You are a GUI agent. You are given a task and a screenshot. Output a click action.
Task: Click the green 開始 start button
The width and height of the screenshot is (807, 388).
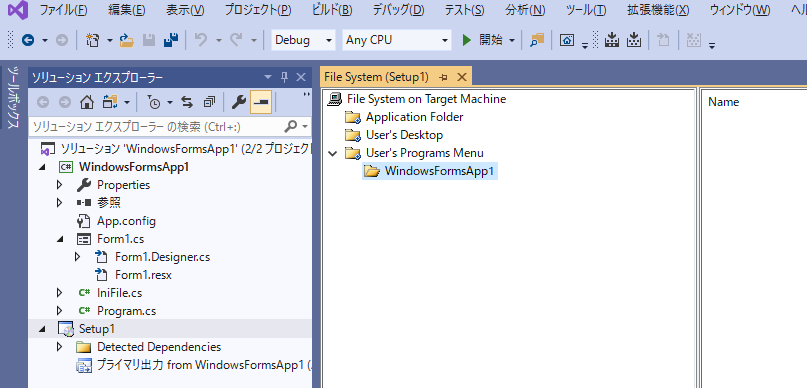point(482,40)
